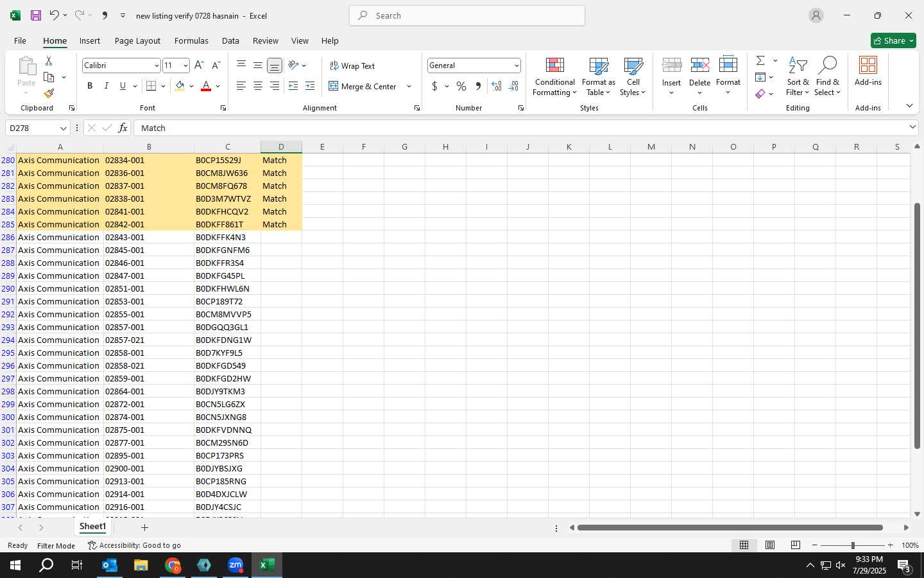Collapse the ribbon with the chevron

point(909,106)
